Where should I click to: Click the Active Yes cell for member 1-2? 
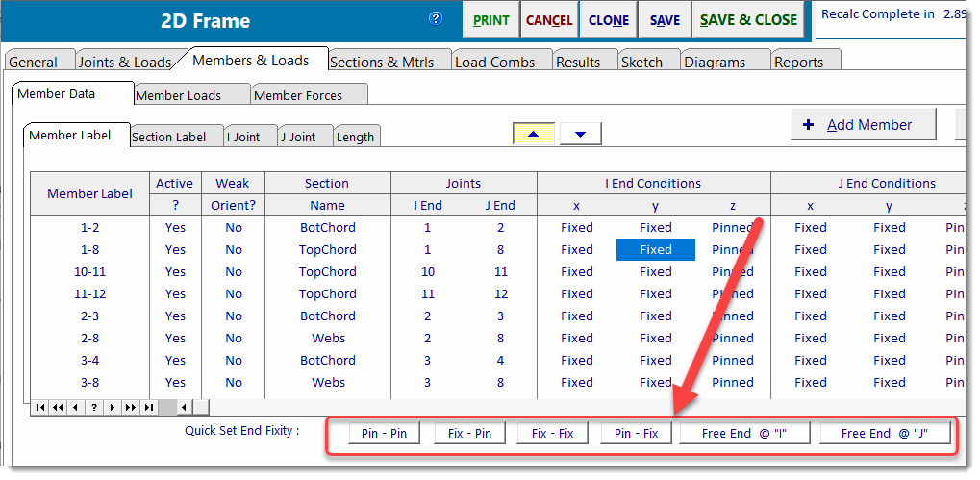(175, 227)
